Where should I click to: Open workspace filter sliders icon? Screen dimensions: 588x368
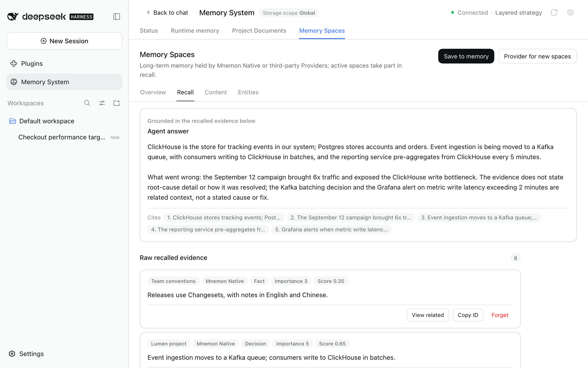pyautogui.click(x=102, y=103)
